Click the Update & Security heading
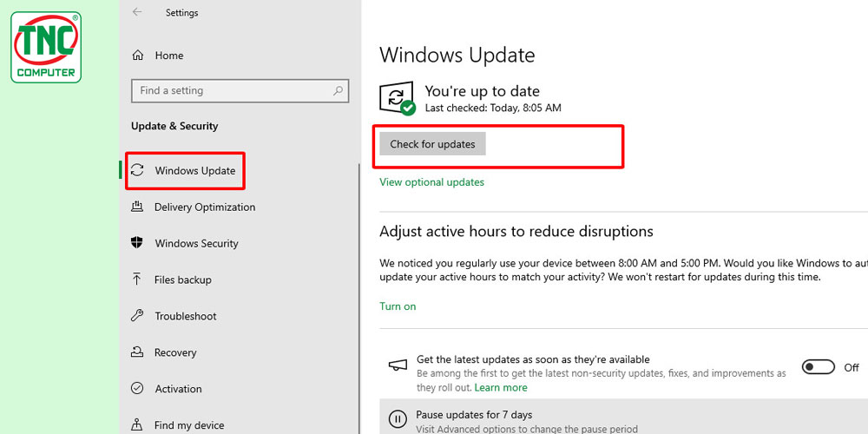This screenshot has width=868, height=434. click(174, 126)
